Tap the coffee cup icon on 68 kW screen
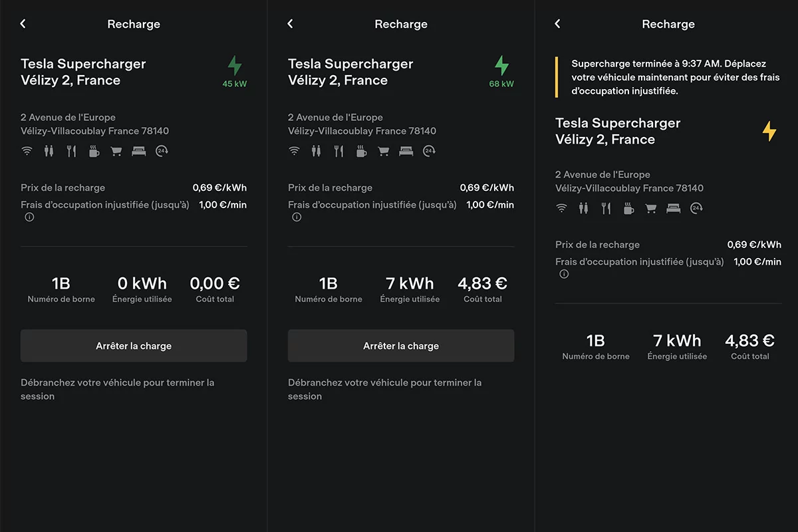Image resolution: width=798 pixels, height=532 pixels. point(361,151)
